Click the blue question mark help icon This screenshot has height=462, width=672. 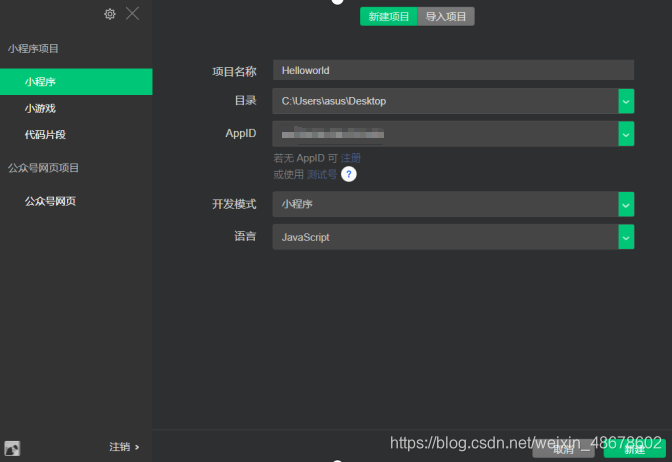(x=349, y=174)
